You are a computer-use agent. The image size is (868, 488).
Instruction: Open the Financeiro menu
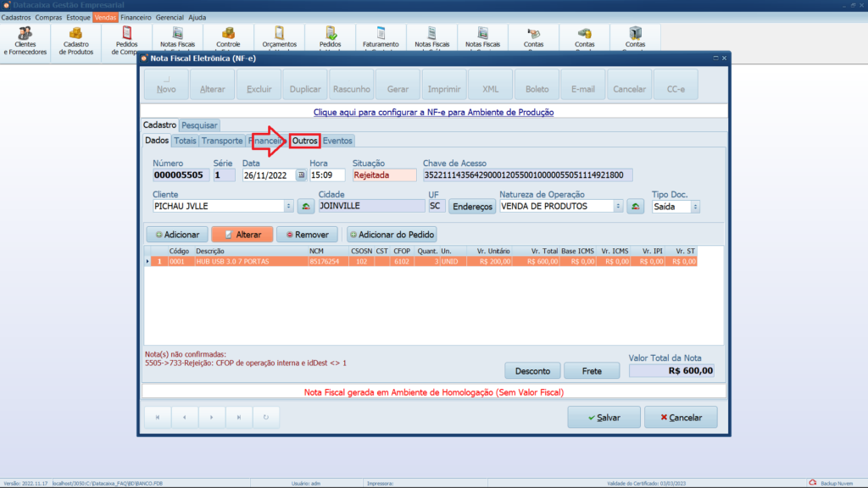point(136,17)
